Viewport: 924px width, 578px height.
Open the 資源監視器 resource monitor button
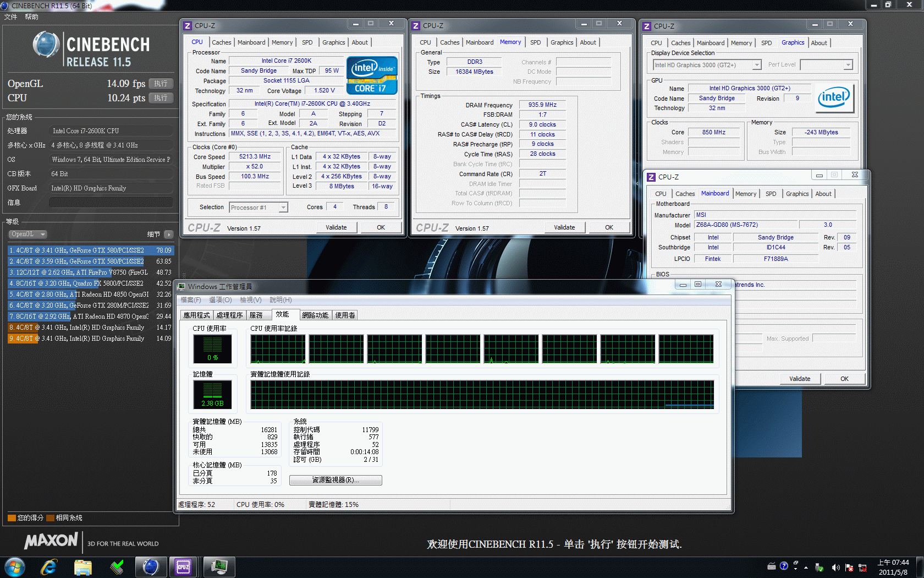click(335, 480)
